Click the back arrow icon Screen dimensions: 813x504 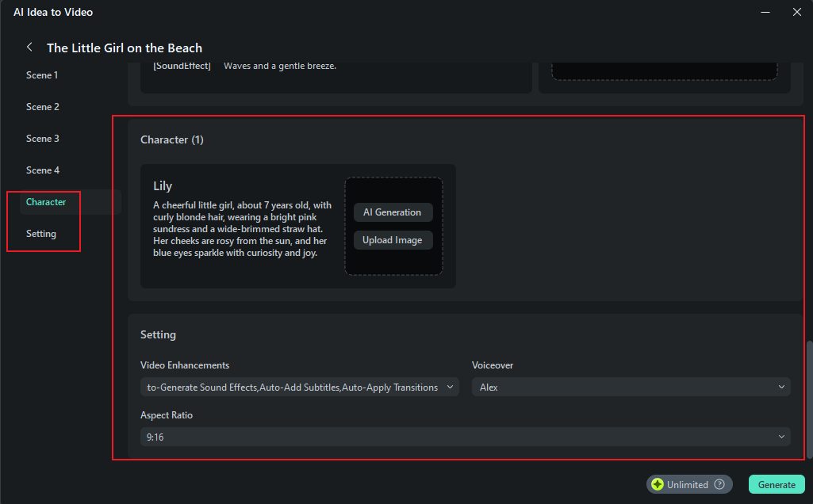click(x=29, y=47)
